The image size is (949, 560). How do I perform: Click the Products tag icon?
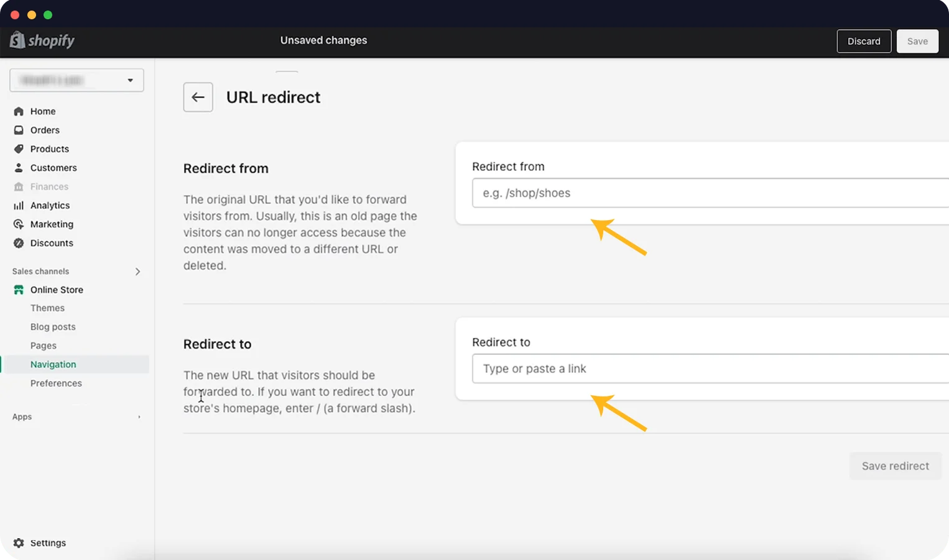coord(19,149)
